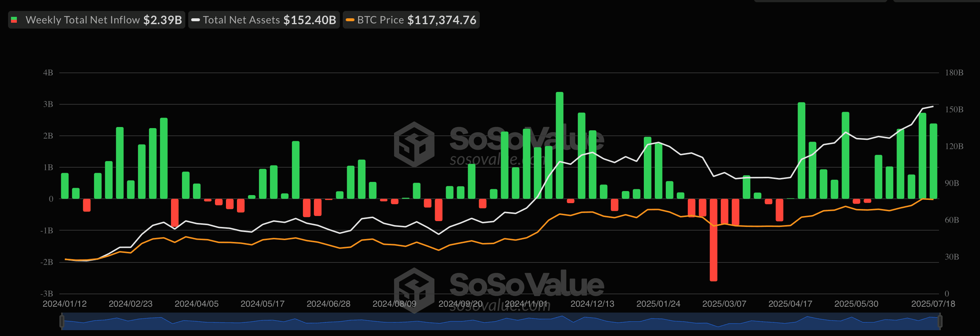Toggle the BTC Price legend series

411,20
